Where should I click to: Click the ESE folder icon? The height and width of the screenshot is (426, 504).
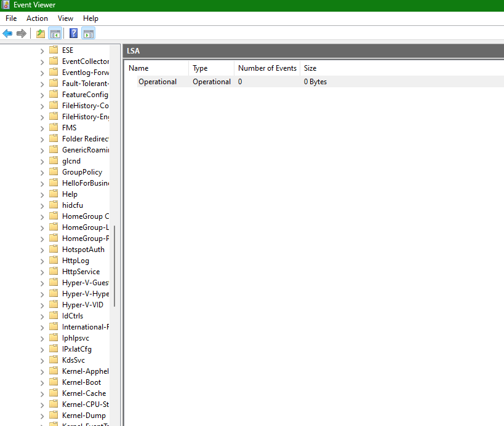tap(54, 50)
